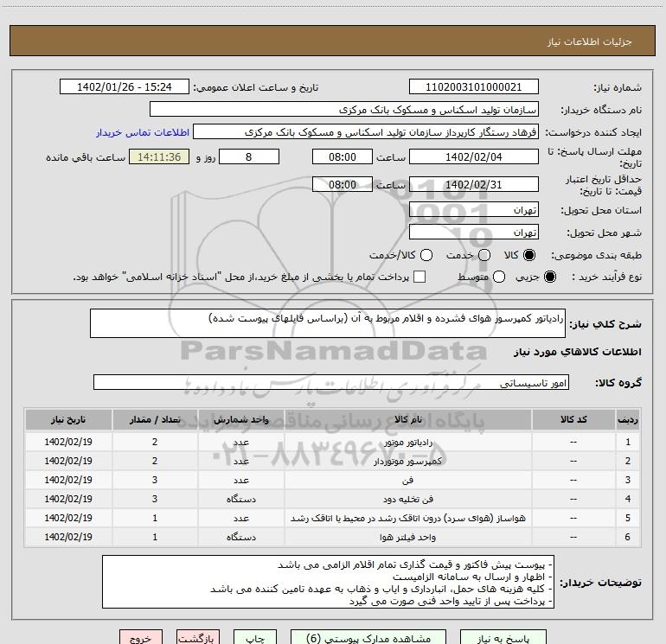Click the announcement date field 1402/01/26 - 15:24
Screen dimensions: 666x644
point(125,87)
